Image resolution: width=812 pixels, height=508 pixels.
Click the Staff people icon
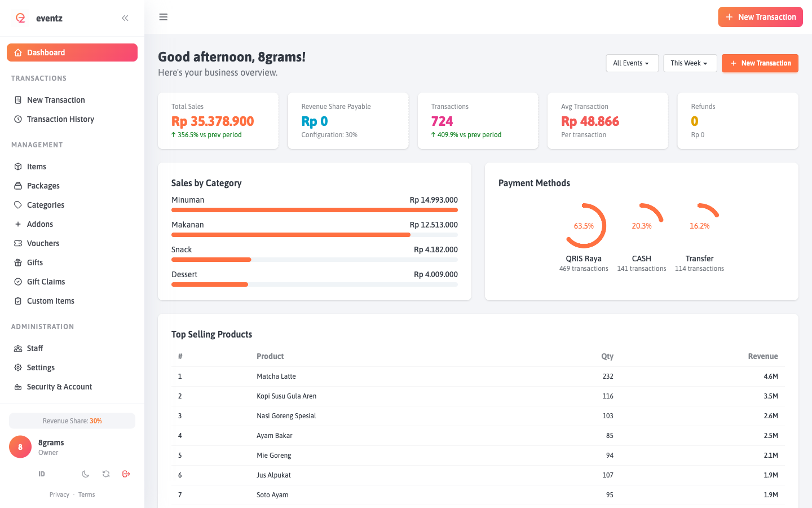click(x=18, y=348)
